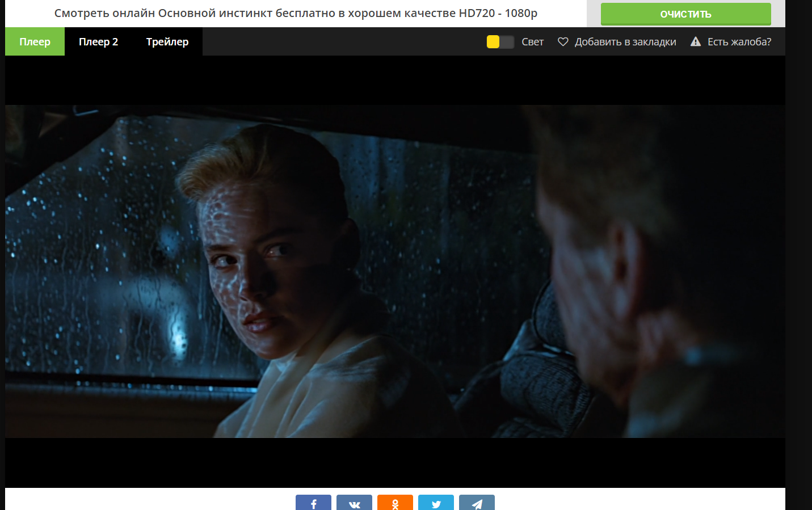Click Добавить в закладки link
The width and height of the screenshot is (812, 510).
click(625, 42)
